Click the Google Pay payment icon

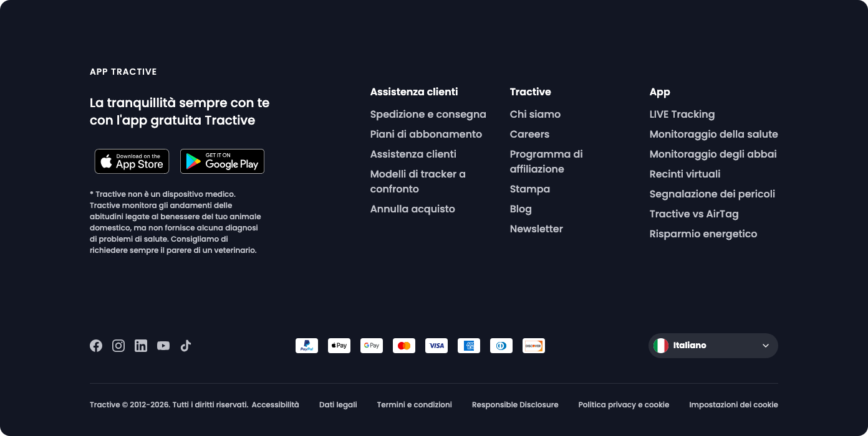click(x=372, y=346)
